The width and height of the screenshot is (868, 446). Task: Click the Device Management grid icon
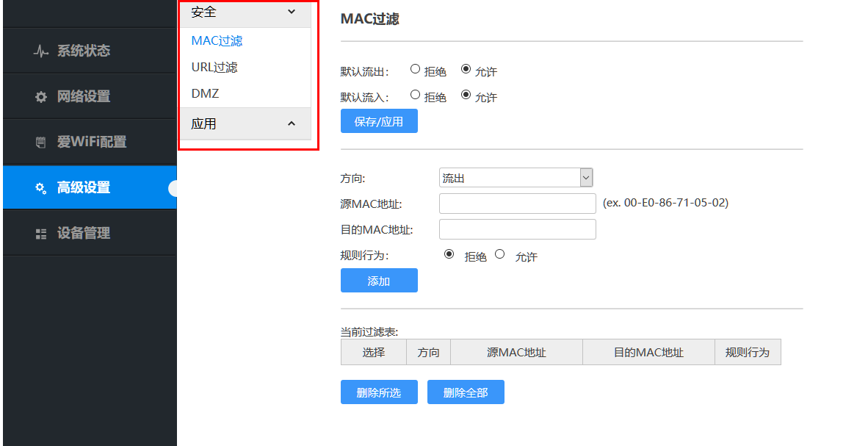pos(41,234)
